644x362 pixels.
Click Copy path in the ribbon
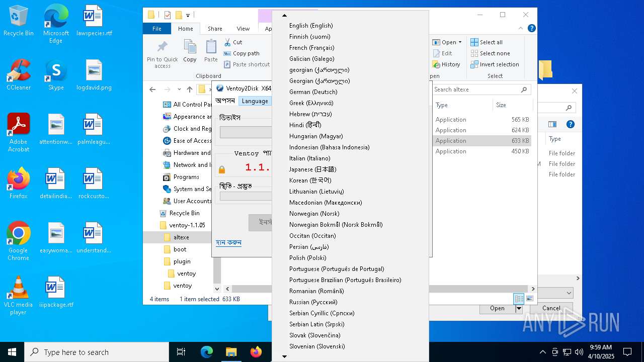242,53
